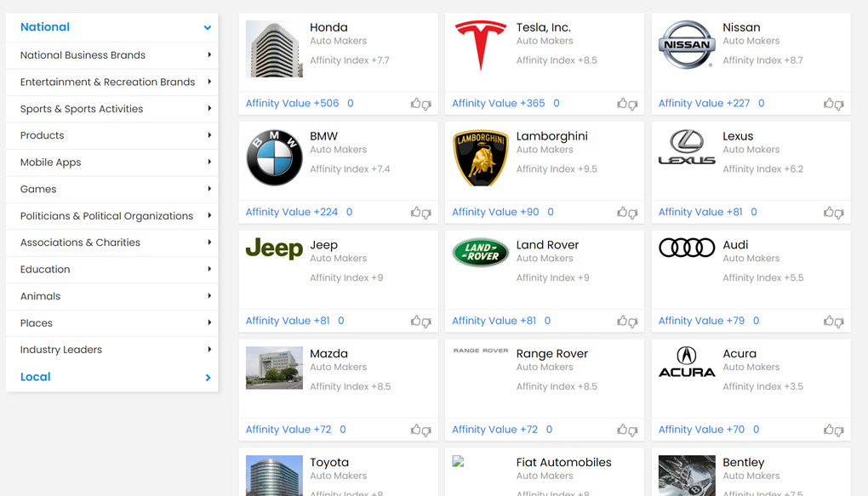Open Sports & Sports Activities category
Viewport: 868px width, 496px height.
pyautogui.click(x=82, y=109)
